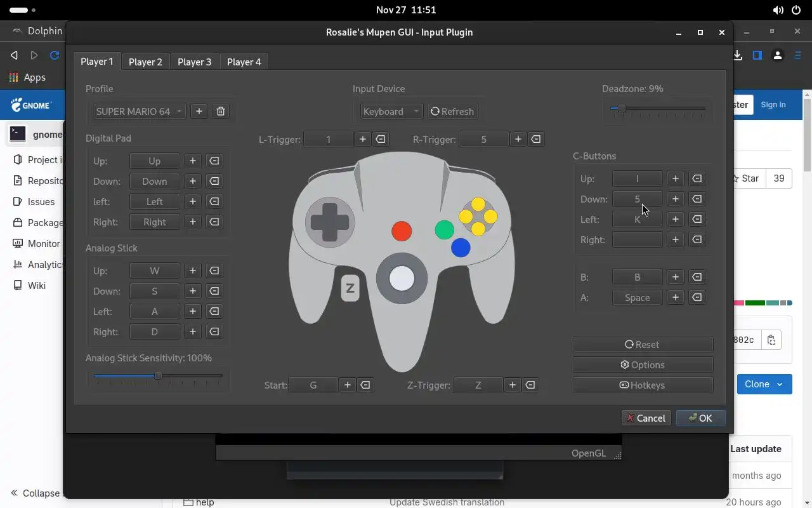Star the repository in browser window
The image size is (812, 508).
click(749, 178)
